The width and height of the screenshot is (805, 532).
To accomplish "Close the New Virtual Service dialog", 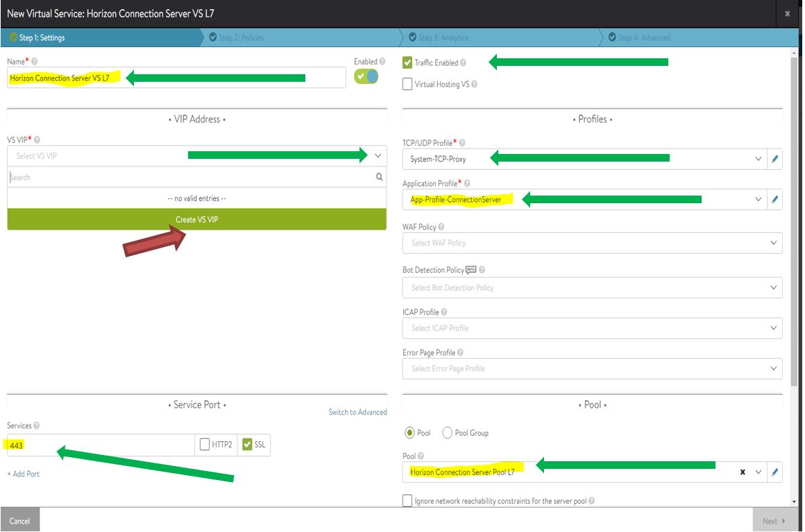I will [x=787, y=14].
